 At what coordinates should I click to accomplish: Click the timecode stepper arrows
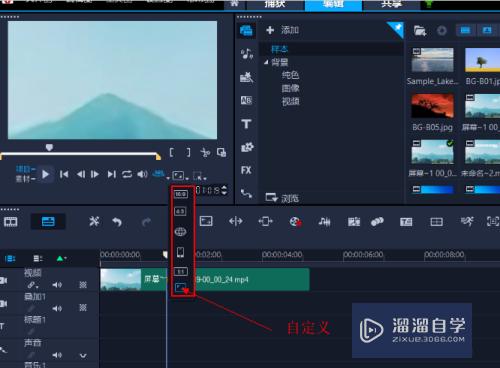click(x=224, y=190)
